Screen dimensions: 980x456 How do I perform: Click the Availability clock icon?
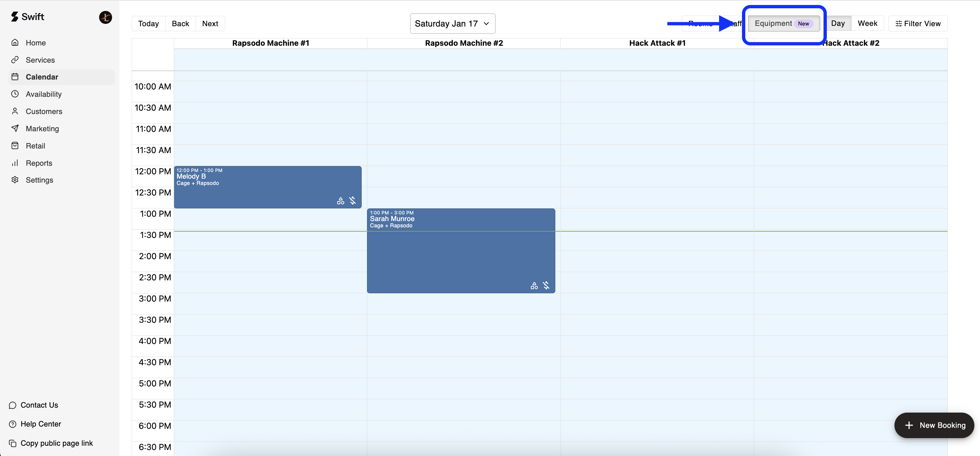15,94
